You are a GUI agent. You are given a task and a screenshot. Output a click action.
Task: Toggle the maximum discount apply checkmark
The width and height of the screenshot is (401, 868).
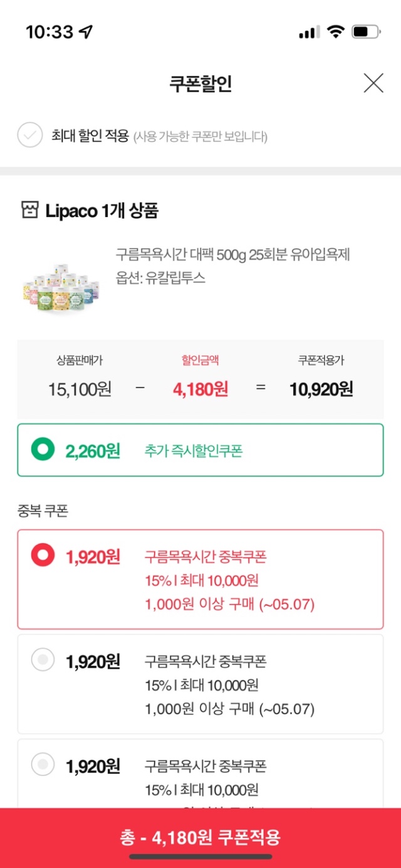30,135
